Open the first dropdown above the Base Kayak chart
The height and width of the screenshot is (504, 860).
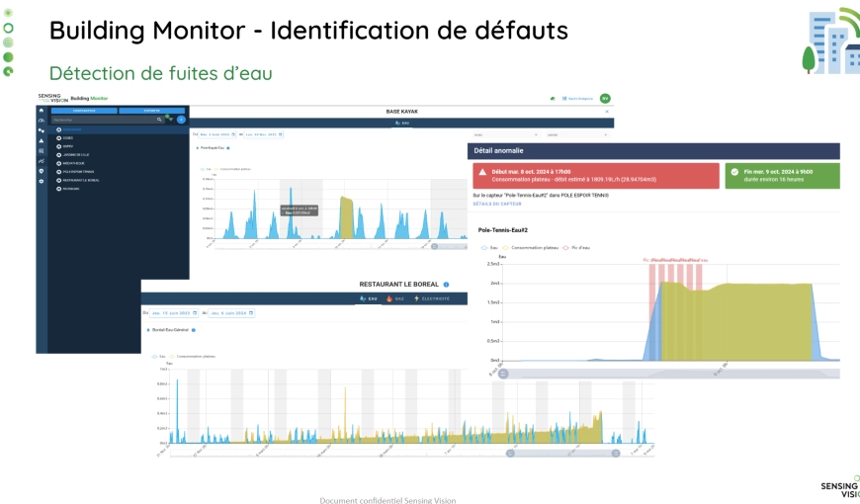click(x=506, y=134)
